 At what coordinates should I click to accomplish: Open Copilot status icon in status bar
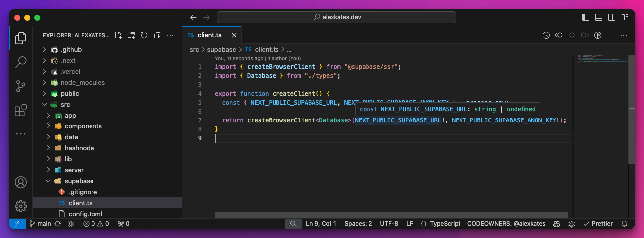pos(557,224)
